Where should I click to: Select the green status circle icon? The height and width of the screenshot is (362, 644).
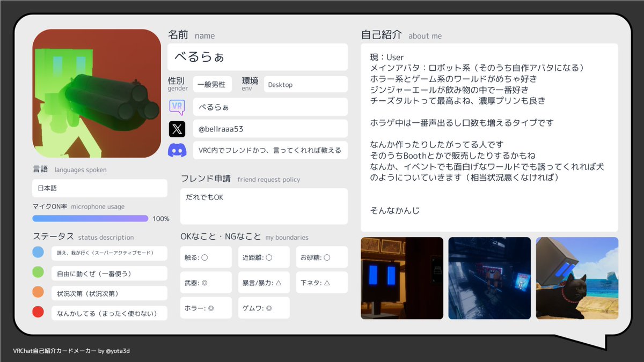[38, 272]
